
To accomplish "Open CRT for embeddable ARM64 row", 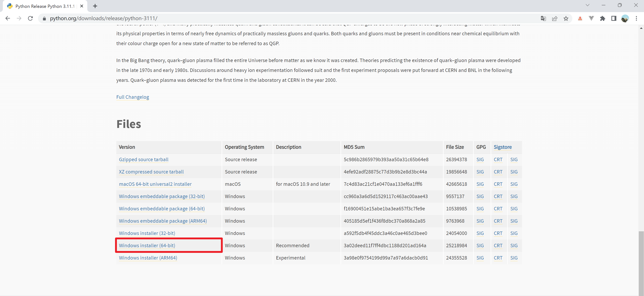I will pos(498,221).
